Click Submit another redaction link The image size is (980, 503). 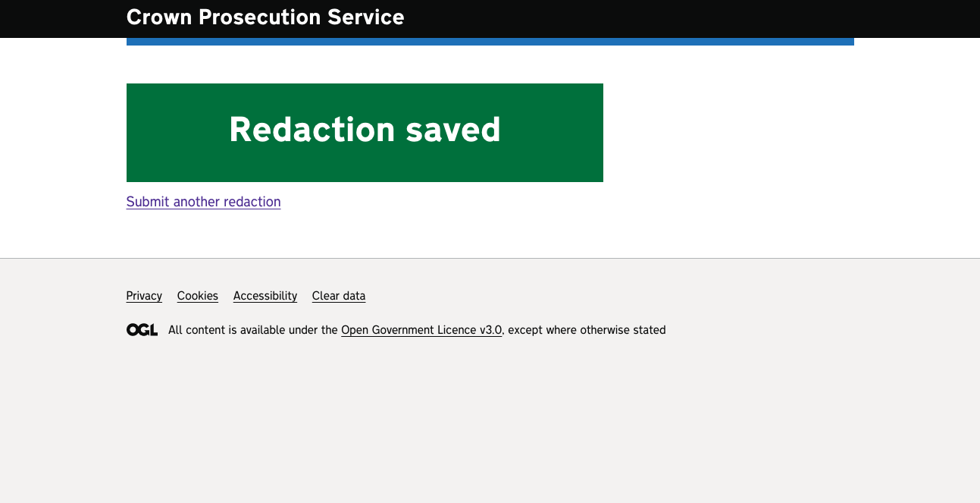click(x=203, y=202)
